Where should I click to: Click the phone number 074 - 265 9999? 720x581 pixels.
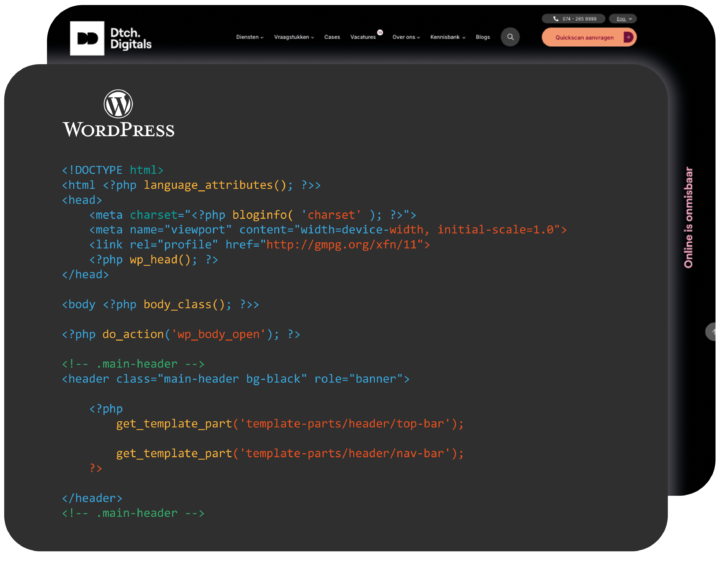pos(574,19)
